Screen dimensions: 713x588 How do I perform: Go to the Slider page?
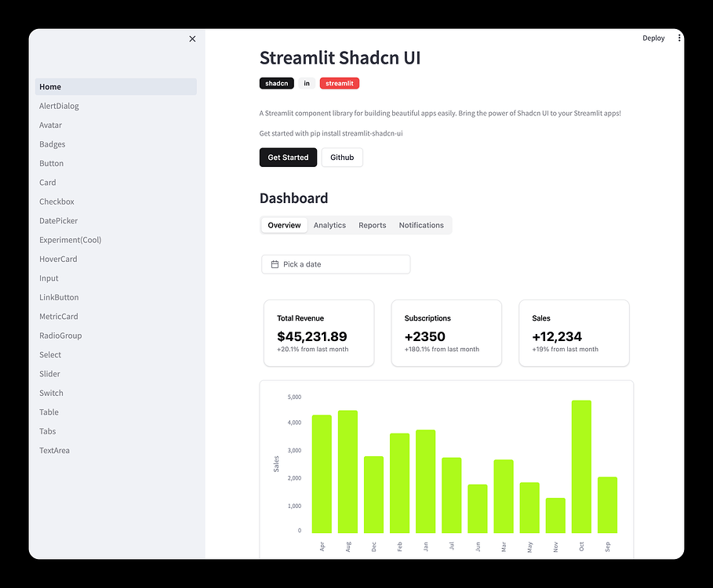point(116,373)
